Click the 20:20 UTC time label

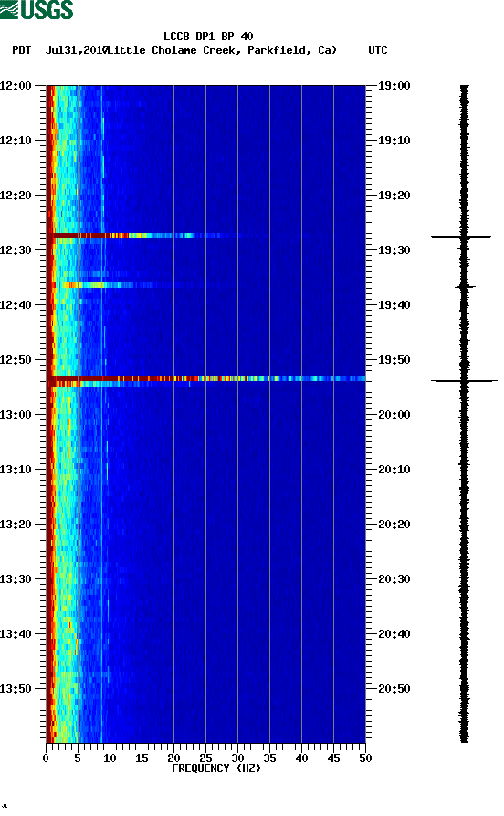click(394, 525)
